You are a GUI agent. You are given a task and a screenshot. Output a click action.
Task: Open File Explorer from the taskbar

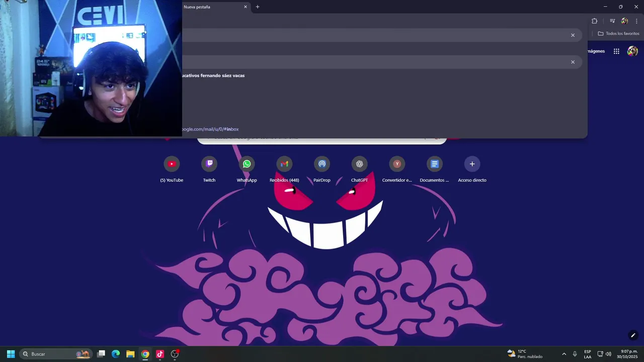130,354
